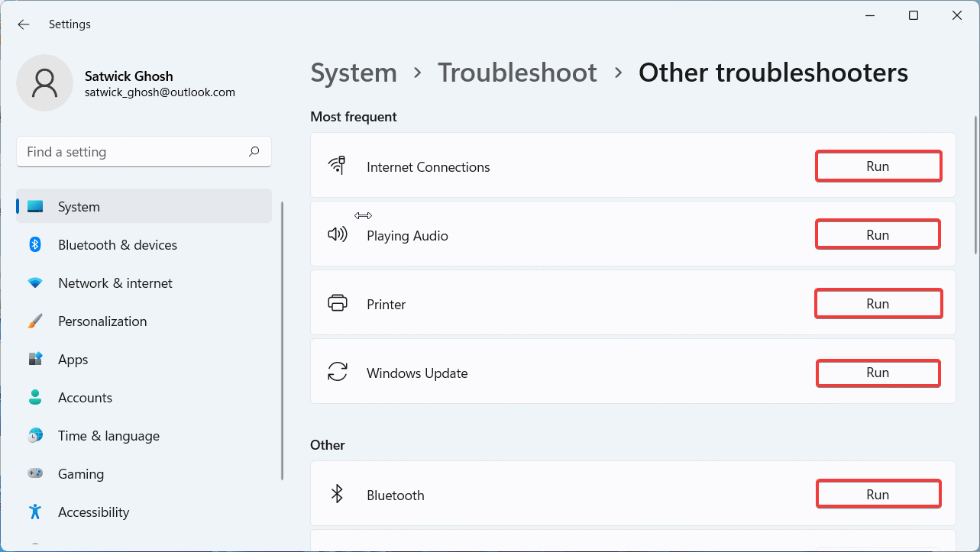Close the Settings window
980x552 pixels.
pos(956,15)
